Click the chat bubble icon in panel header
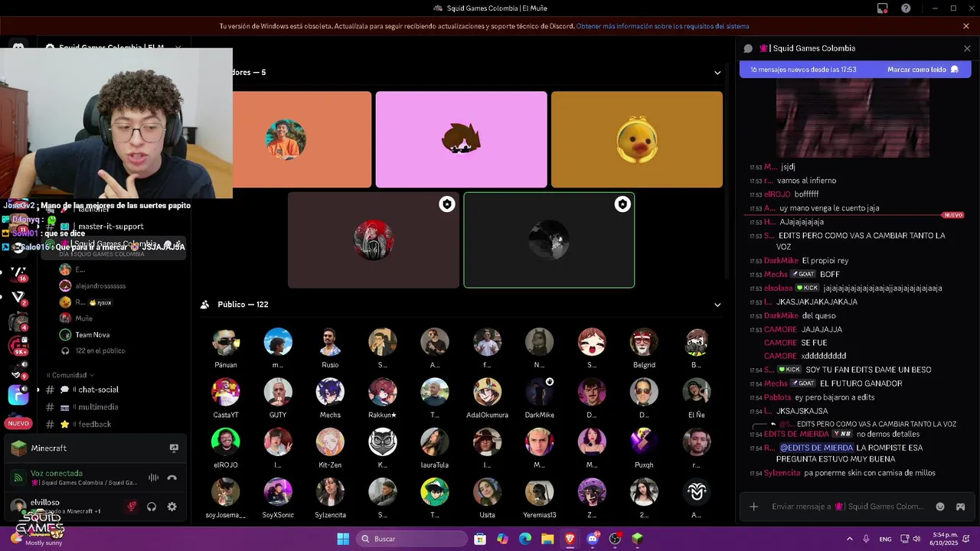 [748, 48]
